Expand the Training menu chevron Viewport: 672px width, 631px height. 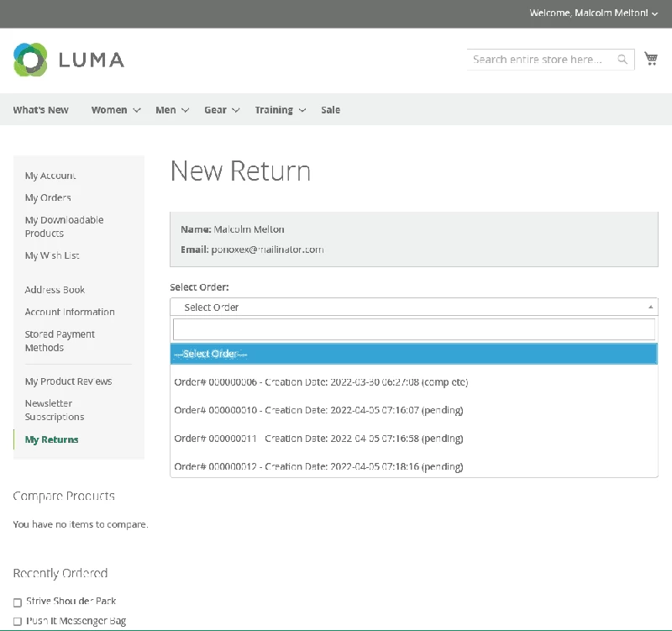(302, 110)
